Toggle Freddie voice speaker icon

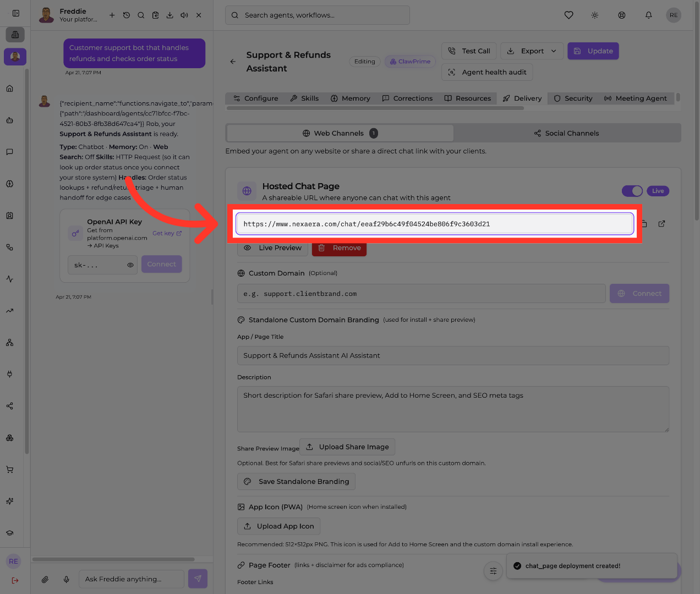point(184,15)
